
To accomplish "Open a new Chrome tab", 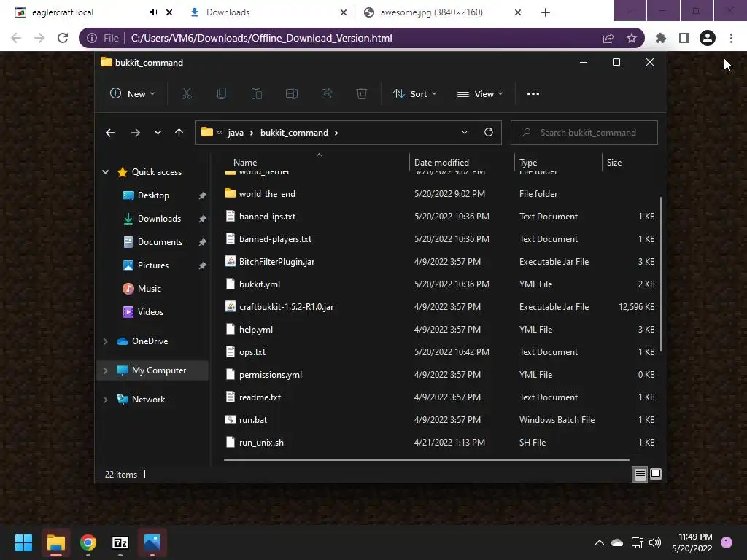I will [x=546, y=12].
